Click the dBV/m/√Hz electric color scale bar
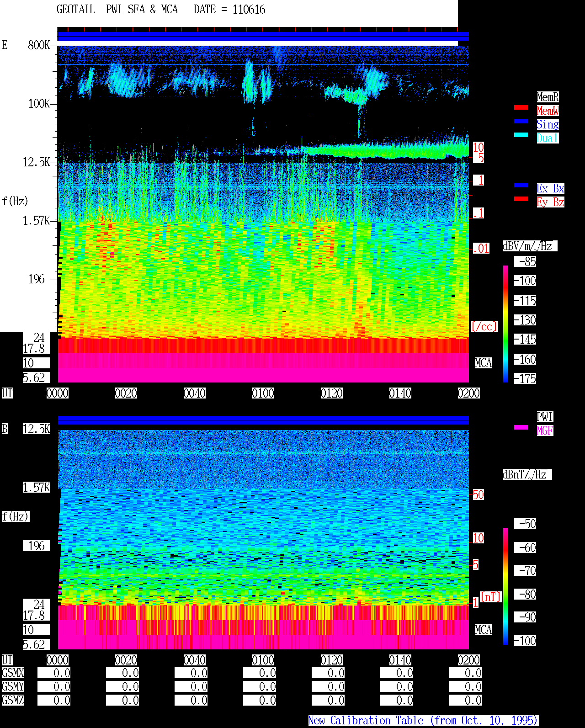The height and width of the screenshot is (728, 585). (505, 324)
